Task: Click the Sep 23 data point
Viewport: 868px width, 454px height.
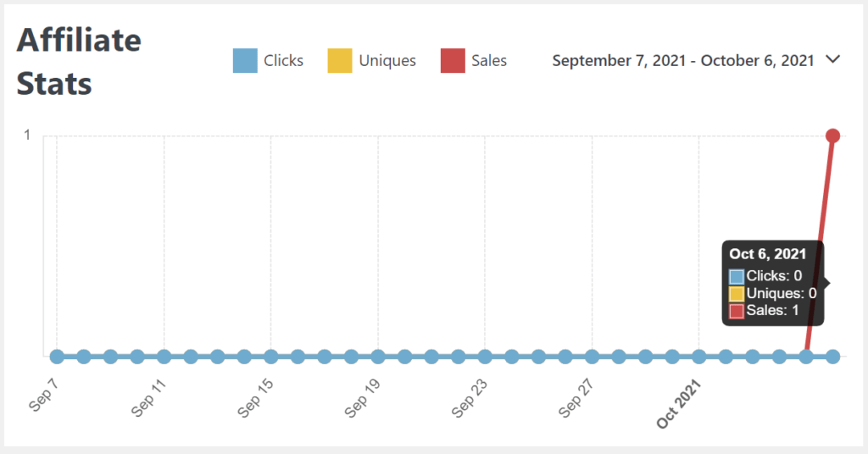Action: tap(485, 357)
